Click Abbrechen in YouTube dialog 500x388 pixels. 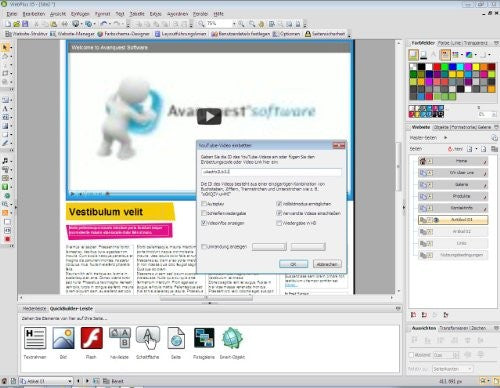327,264
